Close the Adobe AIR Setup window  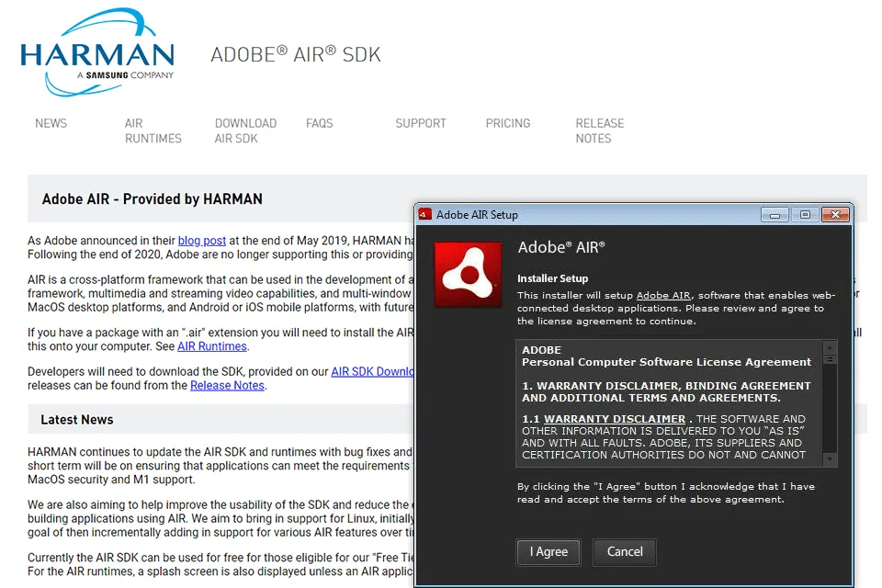(835, 214)
